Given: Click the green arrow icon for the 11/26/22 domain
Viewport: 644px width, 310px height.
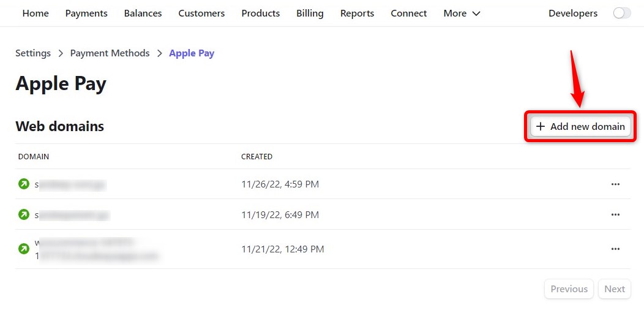Looking at the screenshot, I should tap(24, 184).
